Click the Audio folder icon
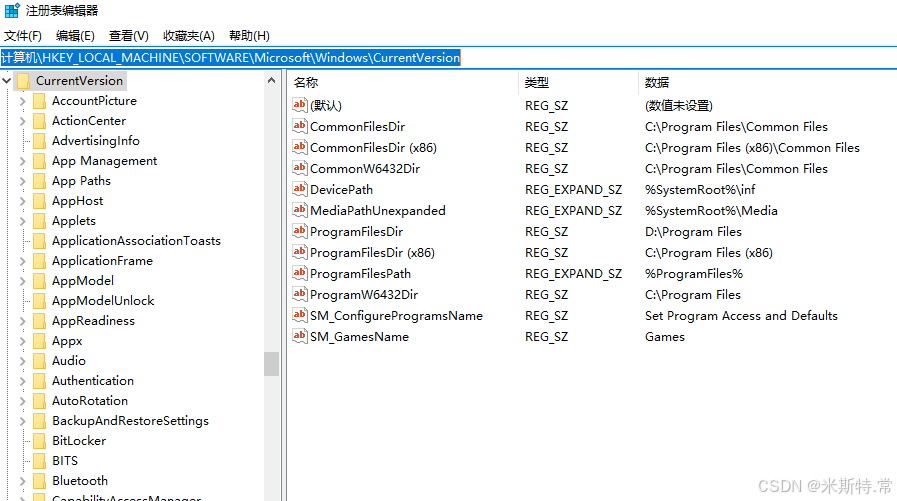This screenshot has width=897, height=501. click(x=39, y=361)
